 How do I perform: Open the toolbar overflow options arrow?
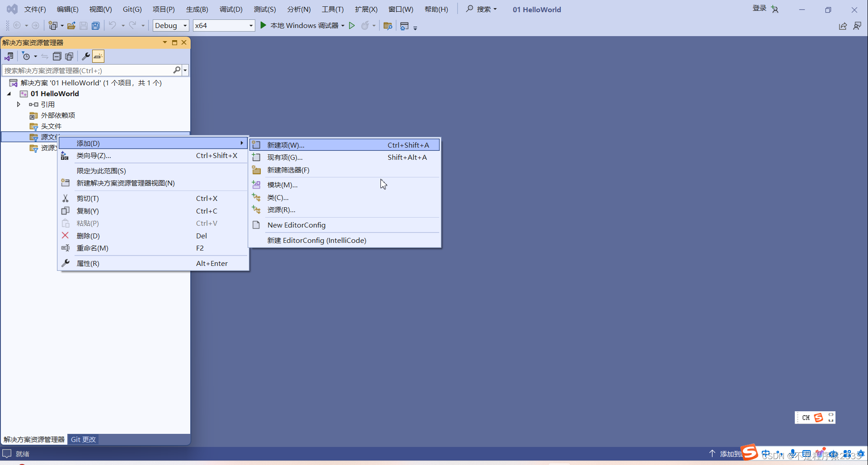(415, 28)
